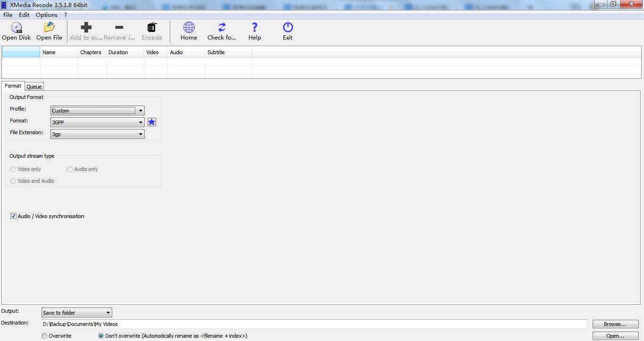Viewport: 644px width, 341px height.
Task: Open the Home globe icon
Action: 189,27
